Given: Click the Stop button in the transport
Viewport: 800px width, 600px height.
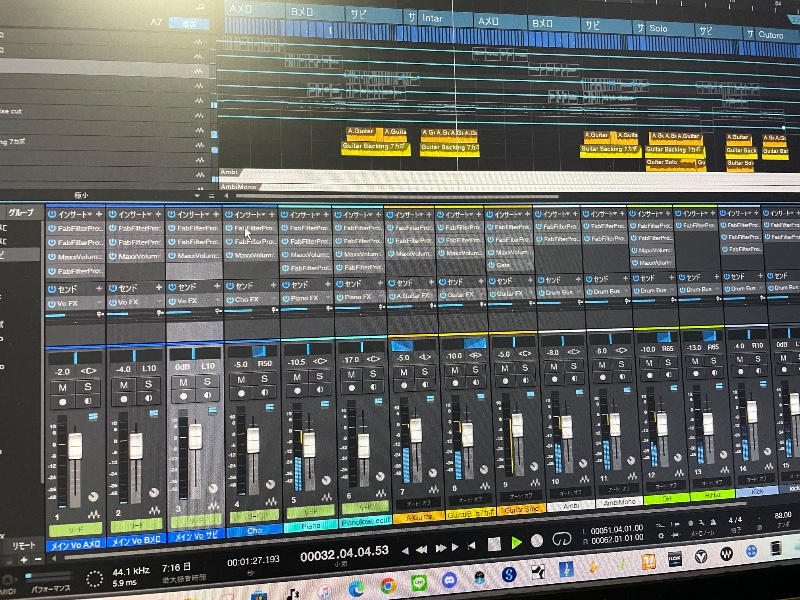Looking at the screenshot, I should click(492, 544).
